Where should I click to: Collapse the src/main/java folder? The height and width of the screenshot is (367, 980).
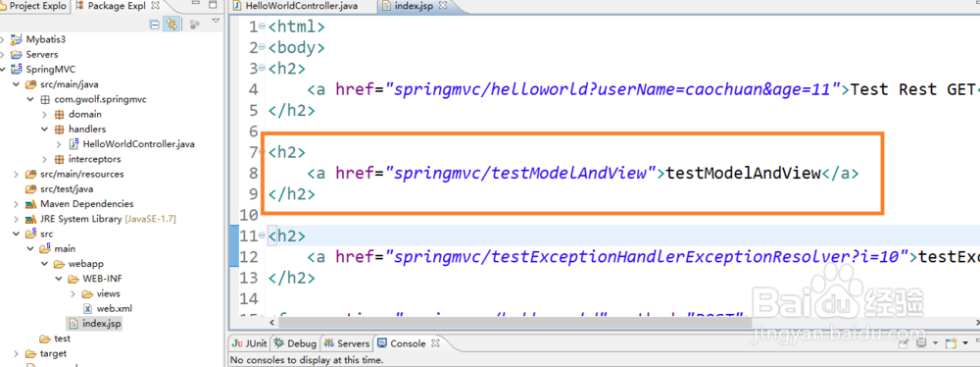tap(17, 84)
